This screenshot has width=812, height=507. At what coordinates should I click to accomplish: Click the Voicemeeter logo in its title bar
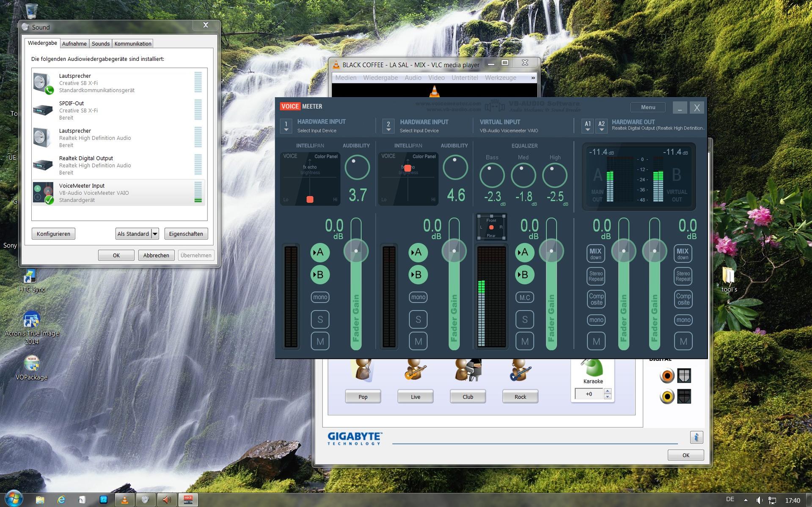[x=301, y=107]
